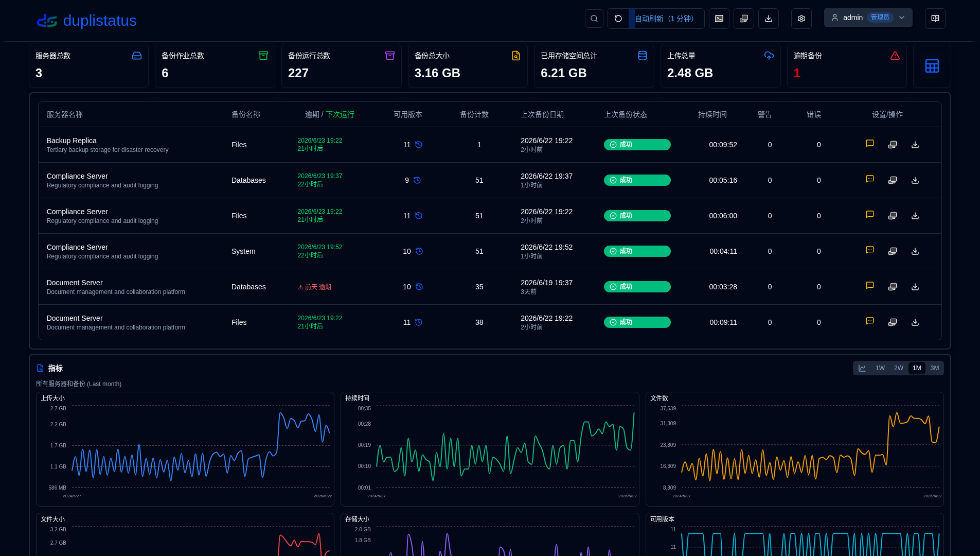
Task: Click success status badge for Backup Replica
Action: (x=637, y=145)
